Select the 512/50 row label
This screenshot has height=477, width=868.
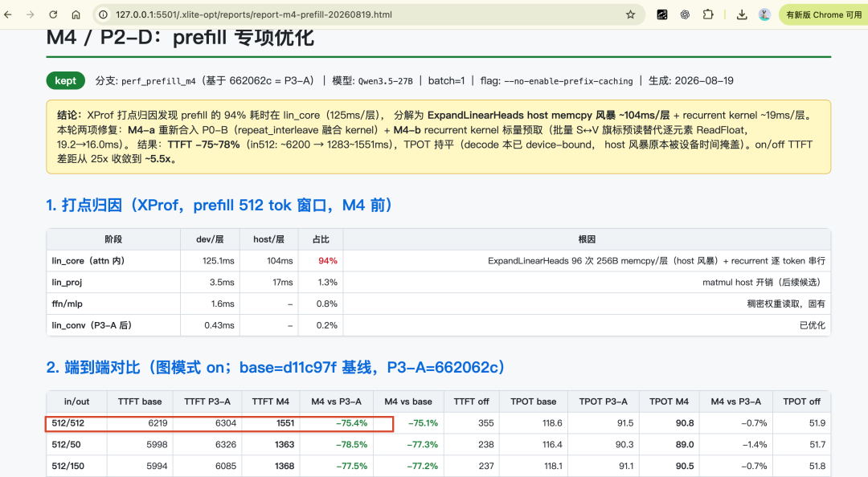(x=66, y=445)
